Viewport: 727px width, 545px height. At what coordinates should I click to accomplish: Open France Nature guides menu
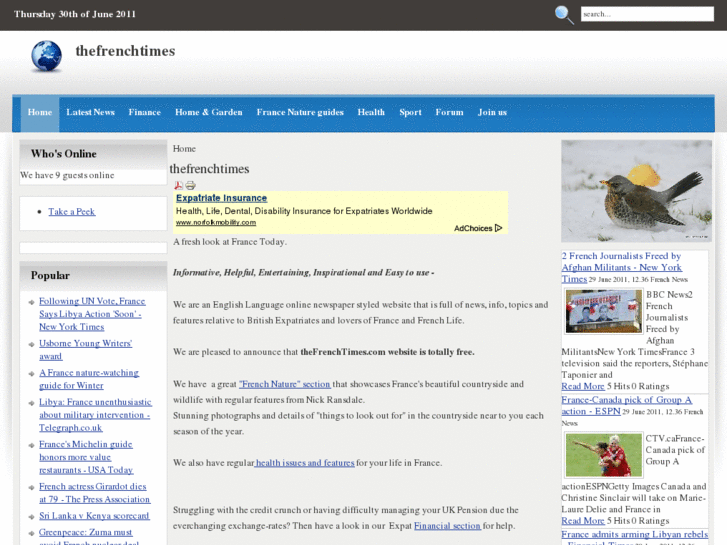coord(300,112)
